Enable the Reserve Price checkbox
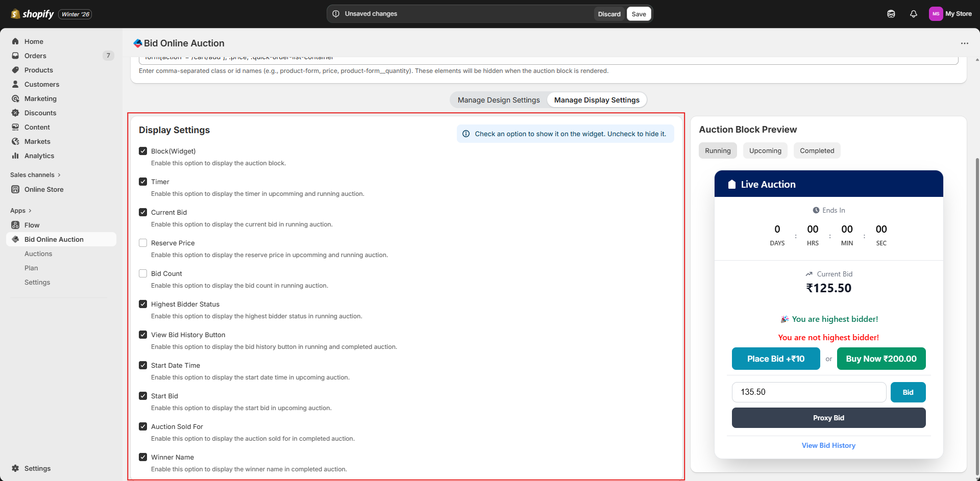Screen dimensions: 980x481 tap(143, 243)
